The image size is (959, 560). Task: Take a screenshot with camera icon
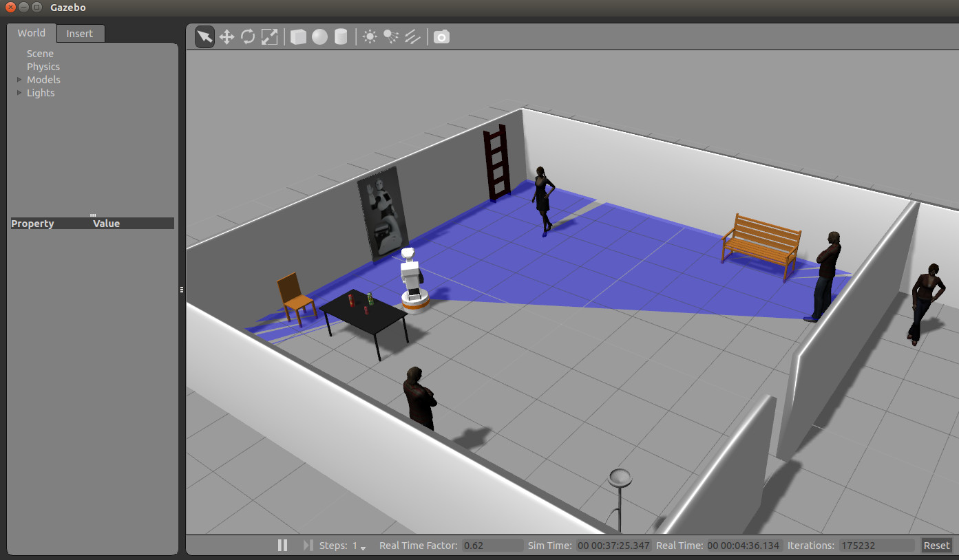(442, 37)
